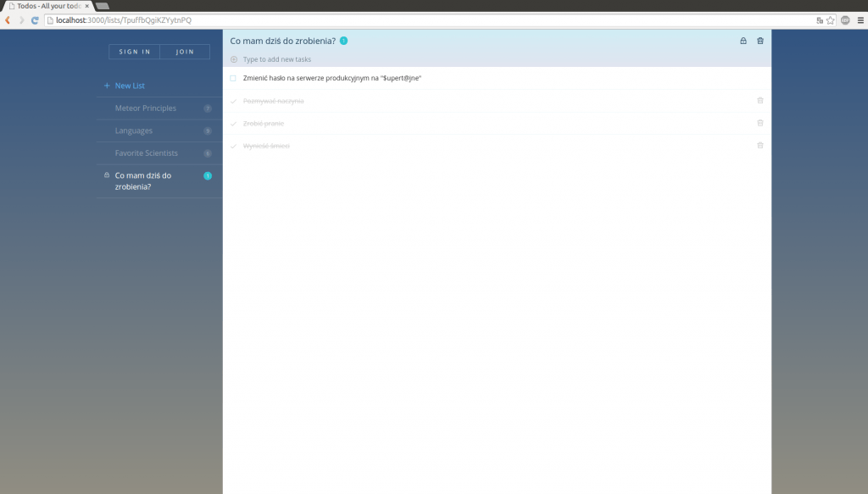
Task: Check off the "Zmienić hasło" task
Action: (234, 78)
